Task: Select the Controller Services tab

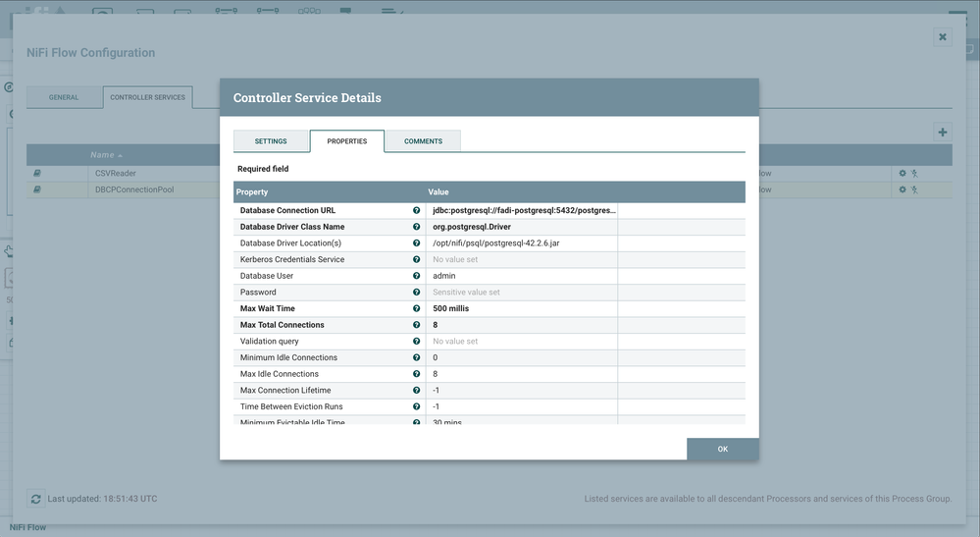Action: 147,97
